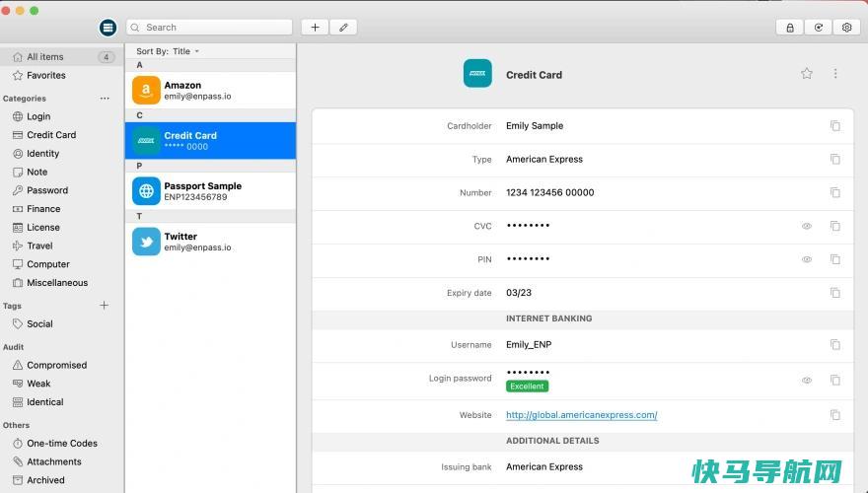868x493 pixels.
Task: Reveal the PIN with eye icon
Action: [807, 259]
